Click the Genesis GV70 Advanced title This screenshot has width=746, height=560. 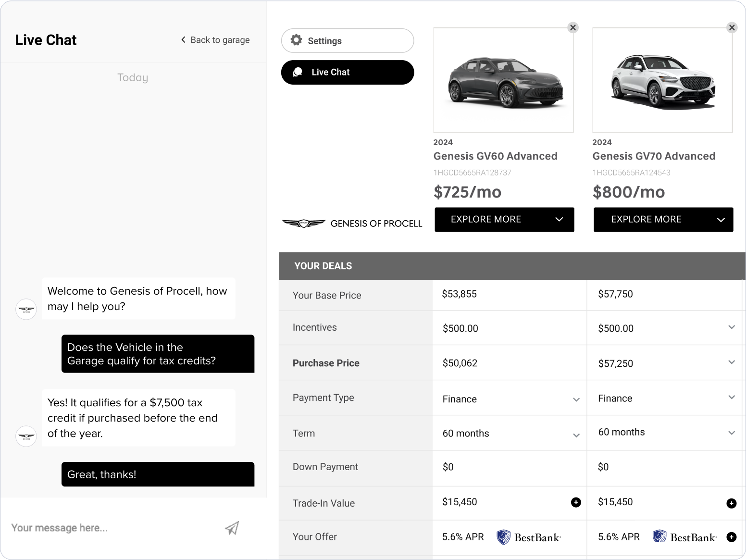pos(654,156)
